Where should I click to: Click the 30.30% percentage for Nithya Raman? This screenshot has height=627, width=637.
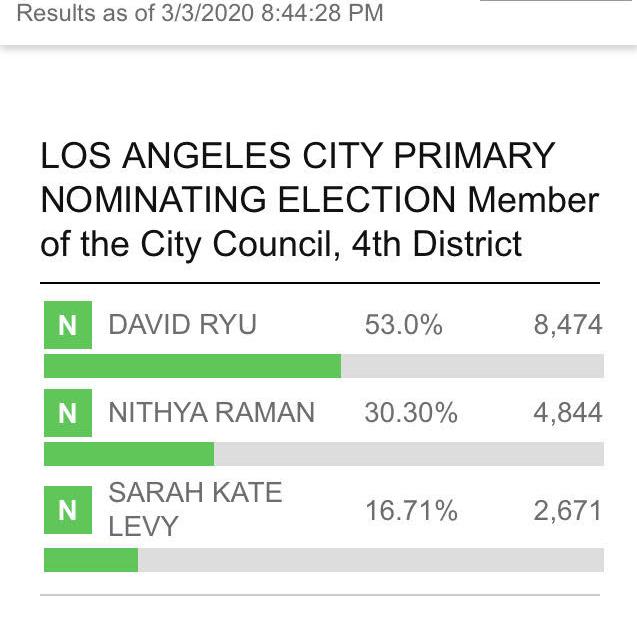click(411, 413)
